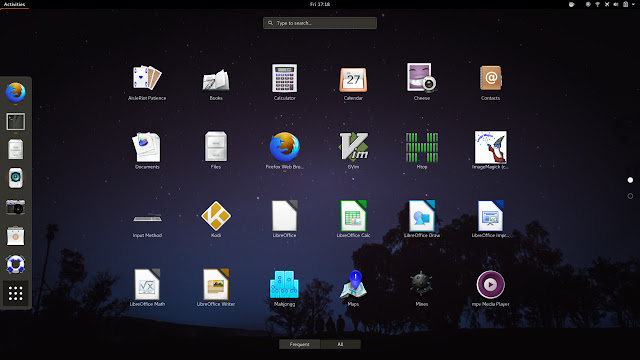Click the Type to search field
Viewport: 640px width, 360px height.
(x=320, y=23)
